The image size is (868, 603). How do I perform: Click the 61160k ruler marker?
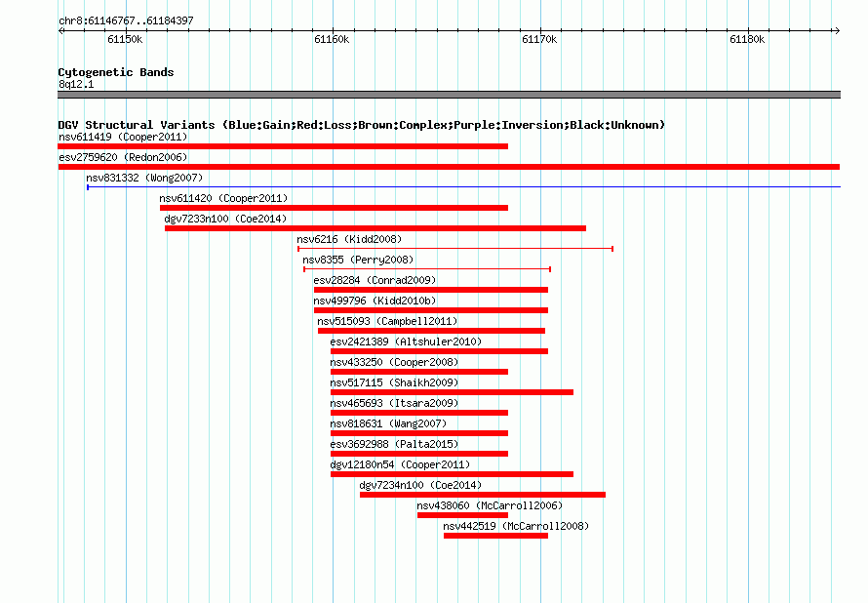pyautogui.click(x=332, y=39)
